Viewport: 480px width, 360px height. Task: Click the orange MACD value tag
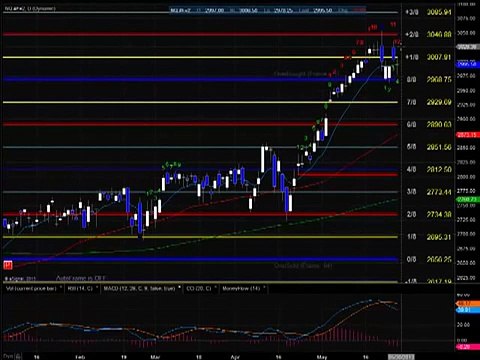pyautogui.click(x=467, y=304)
